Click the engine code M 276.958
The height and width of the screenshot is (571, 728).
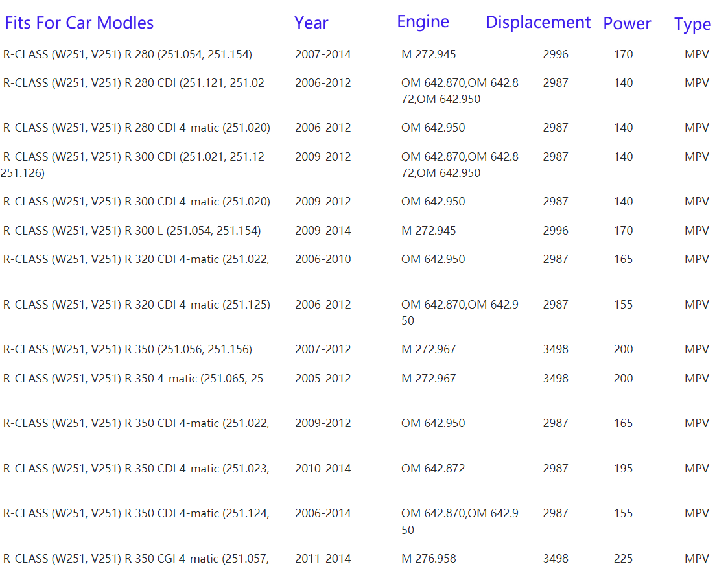click(x=429, y=559)
